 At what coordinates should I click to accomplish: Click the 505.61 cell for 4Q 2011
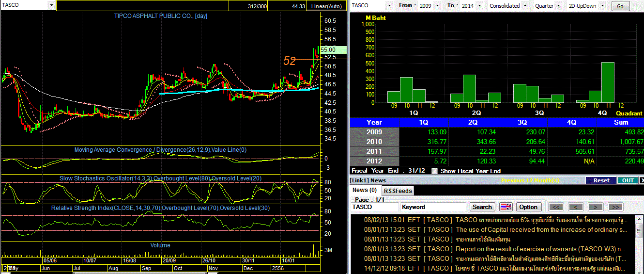tap(572, 151)
